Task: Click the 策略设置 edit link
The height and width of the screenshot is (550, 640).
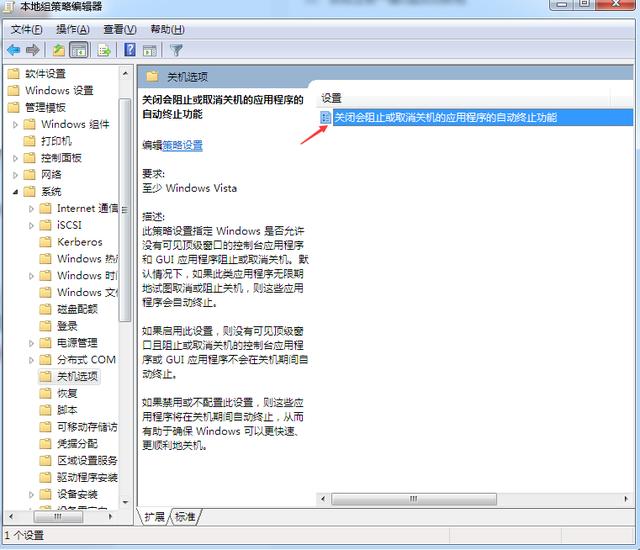Action: (x=183, y=145)
